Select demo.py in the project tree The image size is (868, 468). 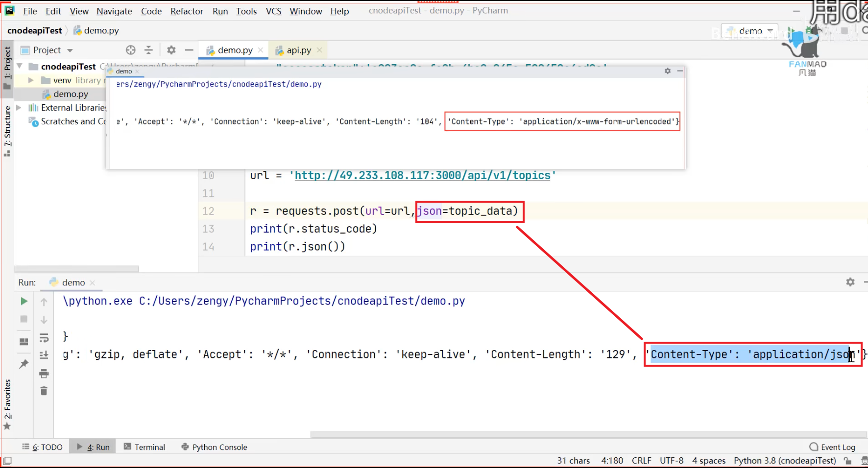pyautogui.click(x=71, y=94)
